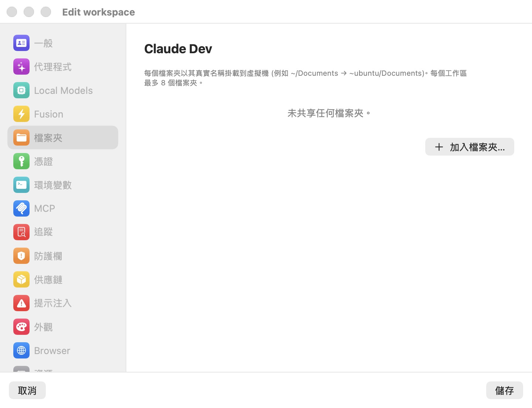Click the 一般 ID card icon
This screenshot has height=408, width=532.
click(x=21, y=43)
